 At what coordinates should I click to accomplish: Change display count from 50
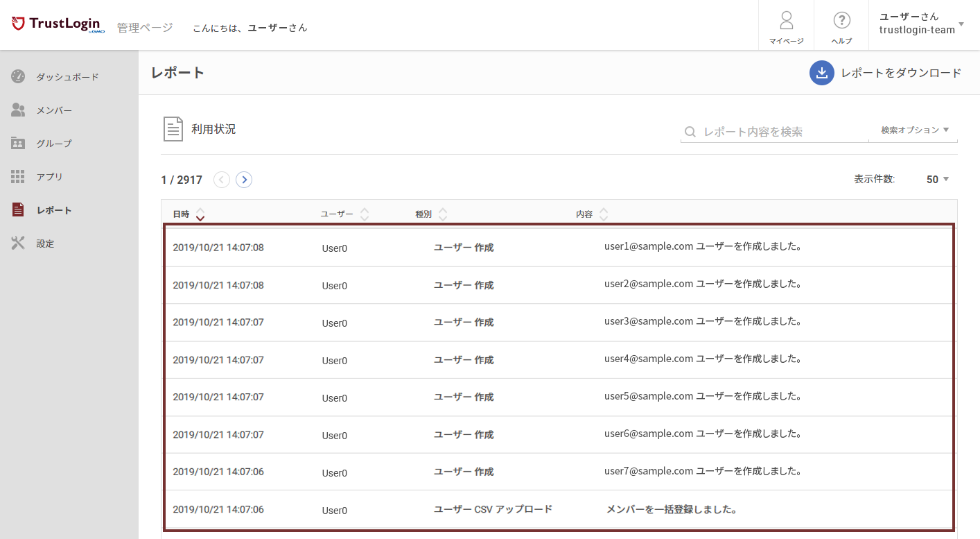[x=937, y=180]
